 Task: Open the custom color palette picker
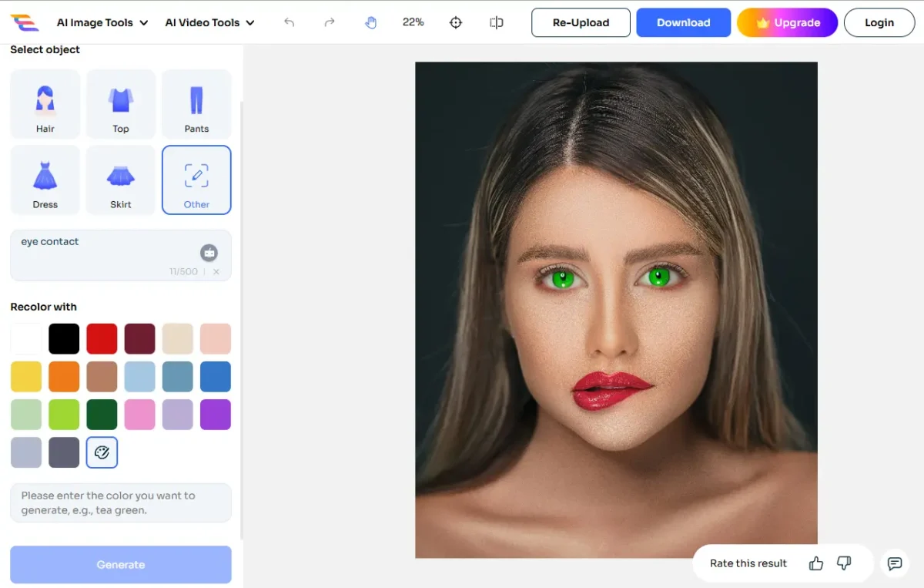tap(102, 452)
